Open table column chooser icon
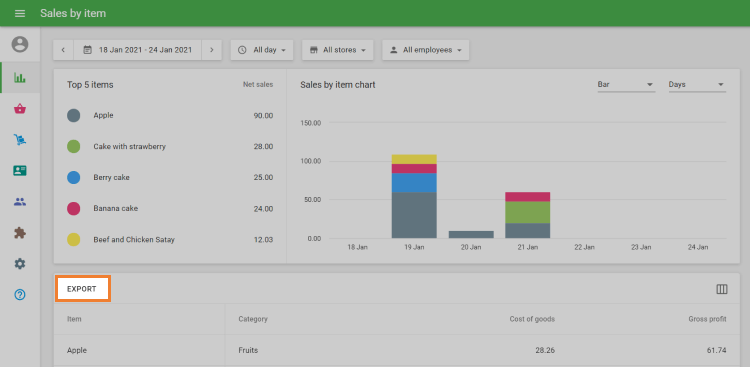This screenshot has height=367, width=750. (722, 289)
